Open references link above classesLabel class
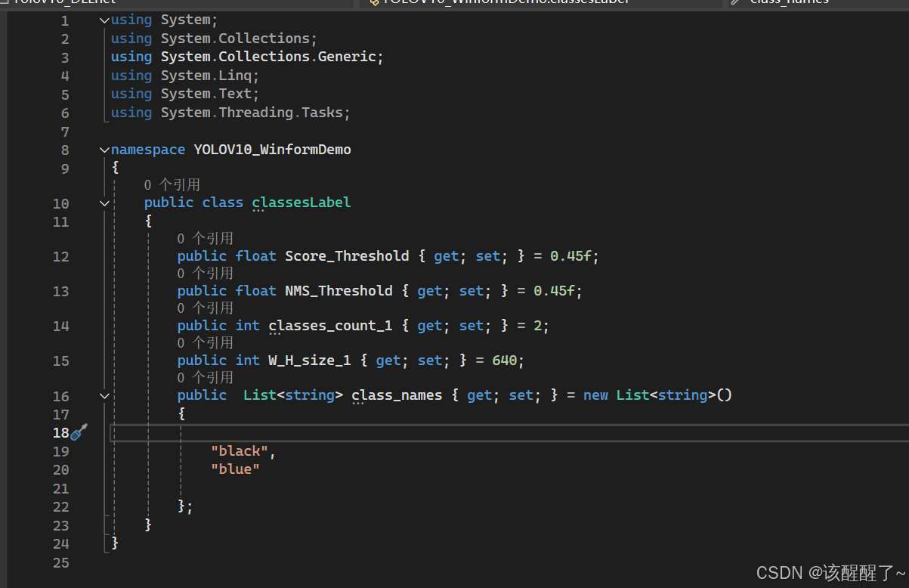909x588 pixels. click(x=172, y=184)
